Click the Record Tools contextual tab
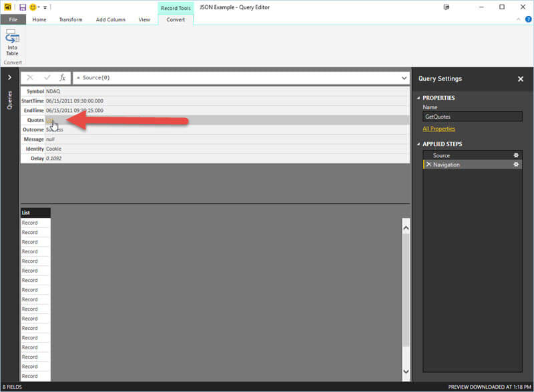The height and width of the screenshot is (392, 534). (x=176, y=8)
